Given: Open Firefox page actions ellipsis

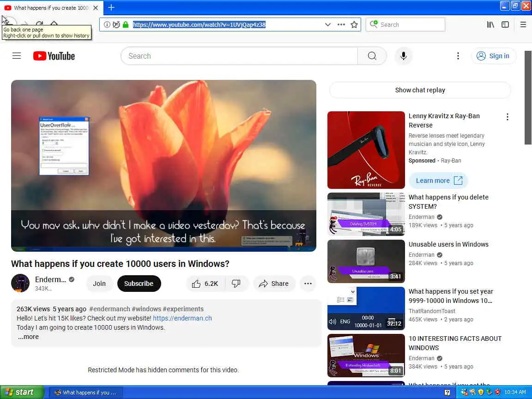Looking at the screenshot, I should coord(341,24).
